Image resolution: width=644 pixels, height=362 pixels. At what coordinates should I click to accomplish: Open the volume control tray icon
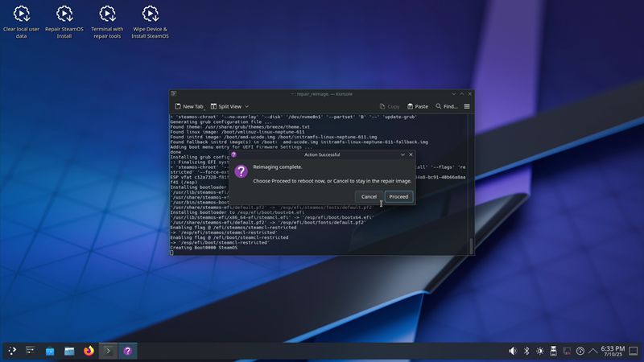point(513,351)
